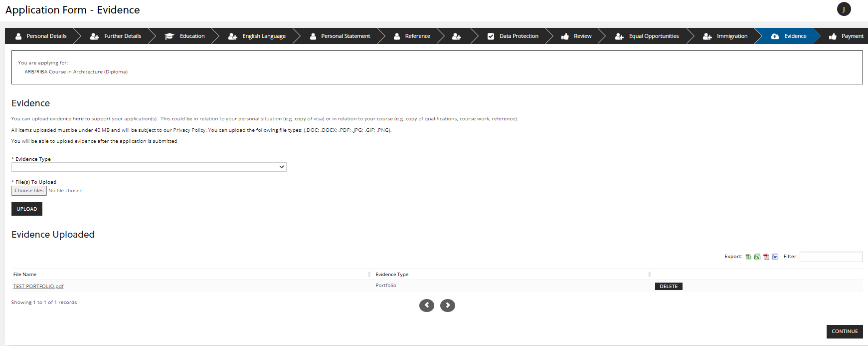
Task: Go to Personal Details step
Action: (x=41, y=36)
